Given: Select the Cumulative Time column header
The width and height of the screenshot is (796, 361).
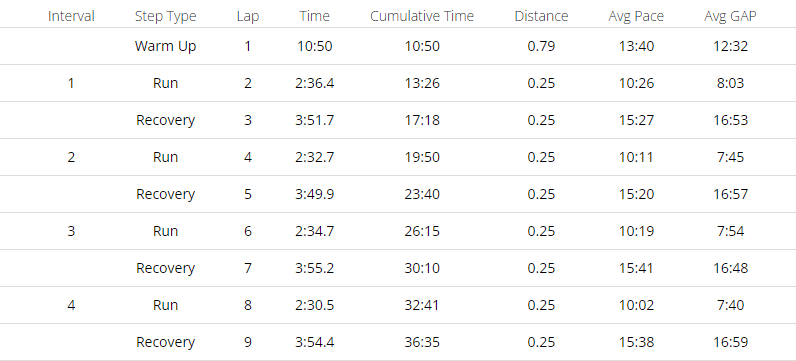Looking at the screenshot, I should point(422,16).
